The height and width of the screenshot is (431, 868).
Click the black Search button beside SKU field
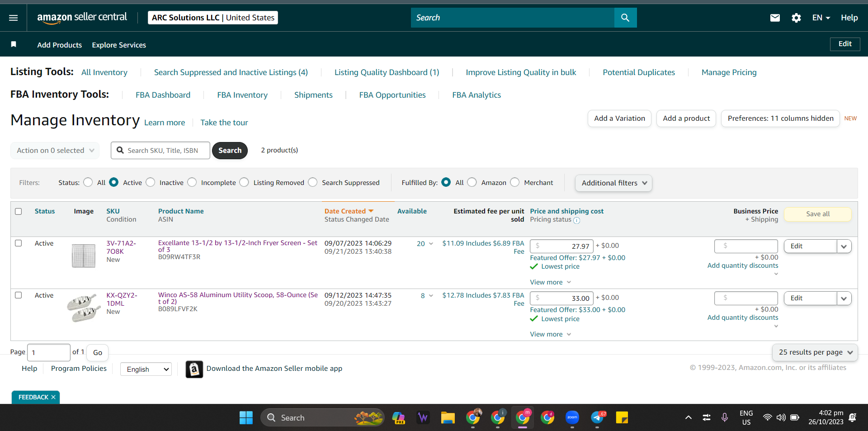[x=230, y=150]
